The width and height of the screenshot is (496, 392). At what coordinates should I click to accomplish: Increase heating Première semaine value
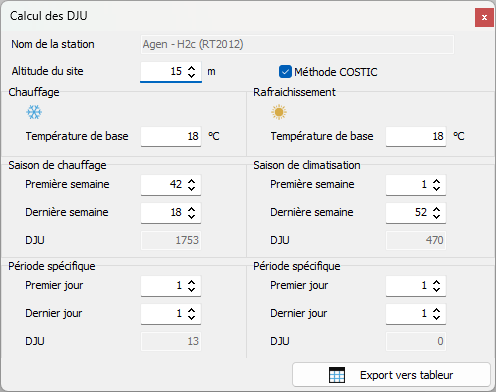pyautogui.click(x=191, y=181)
